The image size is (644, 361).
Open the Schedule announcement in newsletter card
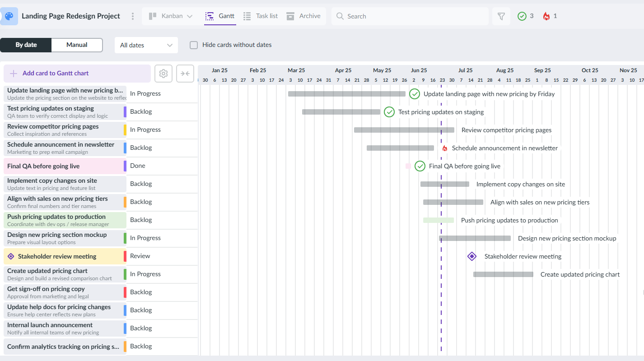[65, 148]
